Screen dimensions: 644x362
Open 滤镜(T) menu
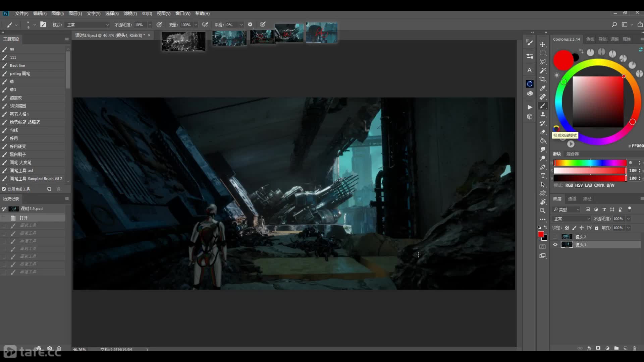130,13
